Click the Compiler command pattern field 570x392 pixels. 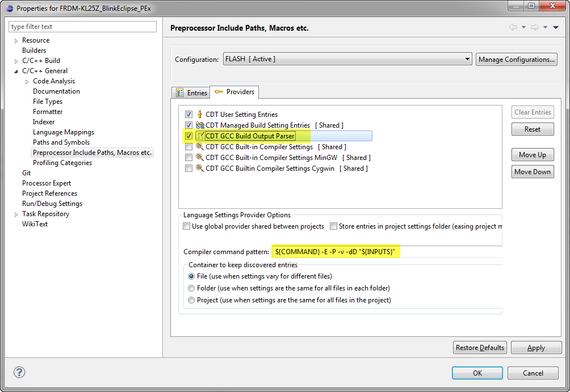click(386, 251)
